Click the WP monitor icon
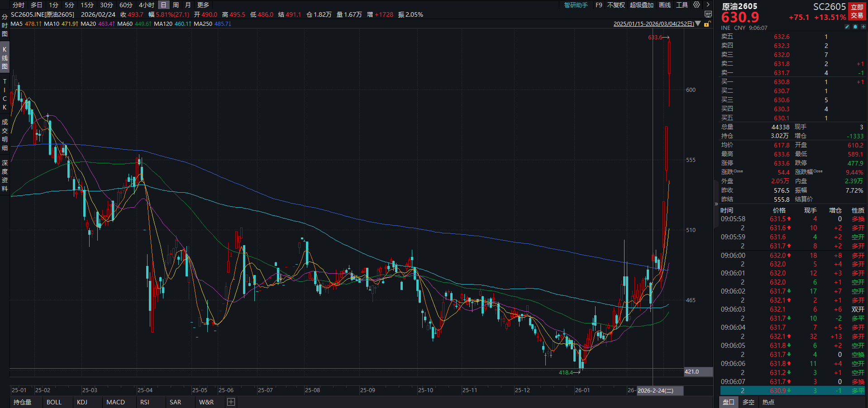This screenshot has height=408, width=868. (x=708, y=14)
